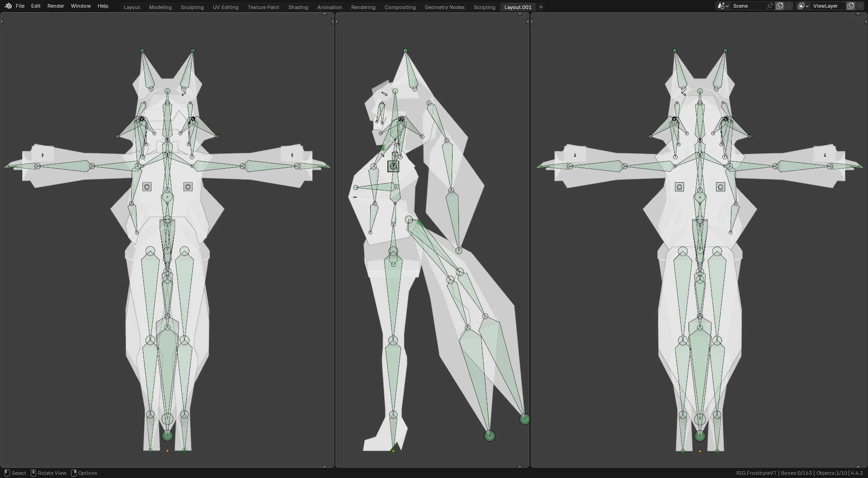Click the collapse chevron at top of the middle viewport
Image resolution: width=868 pixels, height=478 pixels.
click(x=520, y=14)
